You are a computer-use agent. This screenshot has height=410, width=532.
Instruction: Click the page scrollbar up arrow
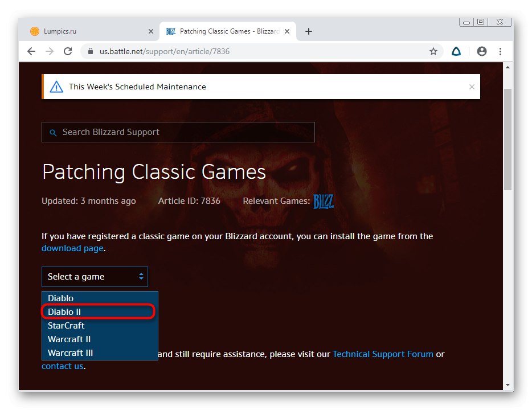tap(508, 67)
